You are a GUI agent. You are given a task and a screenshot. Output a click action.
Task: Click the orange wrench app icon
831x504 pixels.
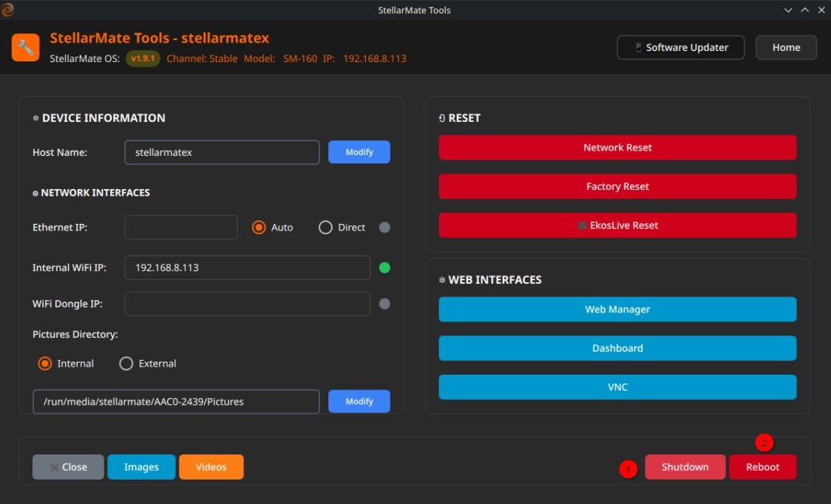(x=25, y=48)
